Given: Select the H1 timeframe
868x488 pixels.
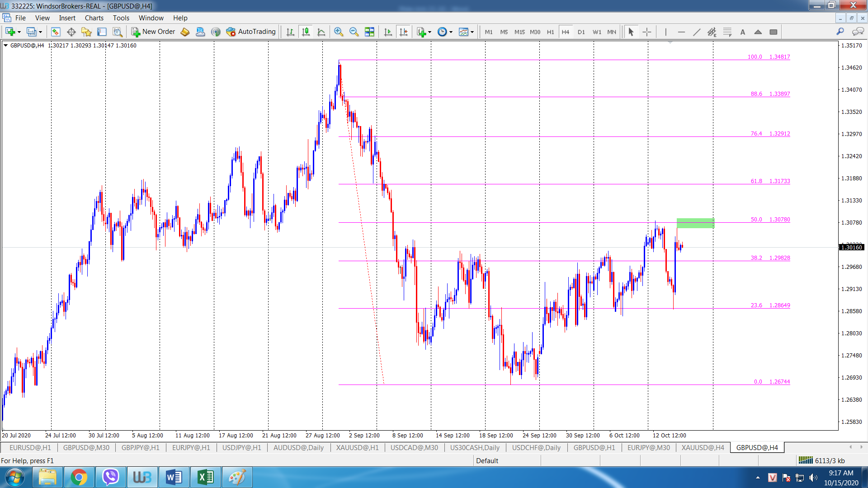Looking at the screenshot, I should point(550,32).
